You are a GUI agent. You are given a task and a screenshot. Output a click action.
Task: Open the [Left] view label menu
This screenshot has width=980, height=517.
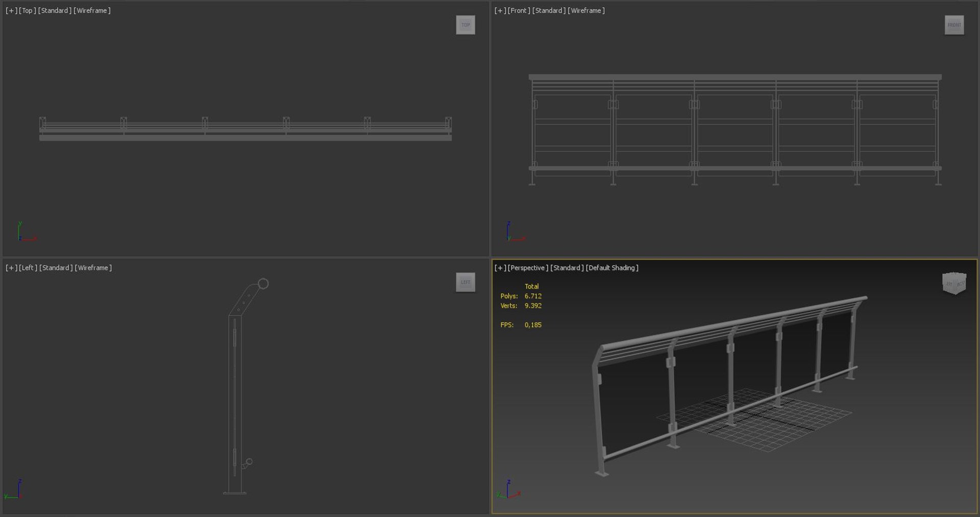tap(28, 268)
